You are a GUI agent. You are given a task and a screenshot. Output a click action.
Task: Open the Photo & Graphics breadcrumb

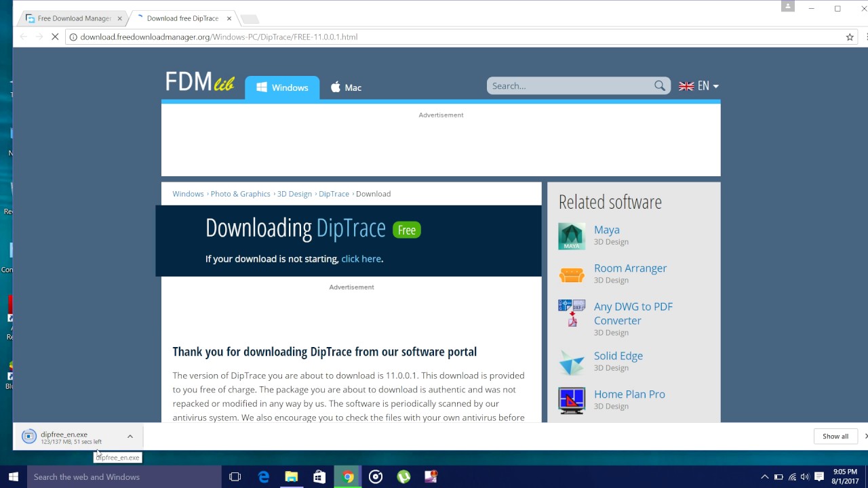click(x=240, y=194)
